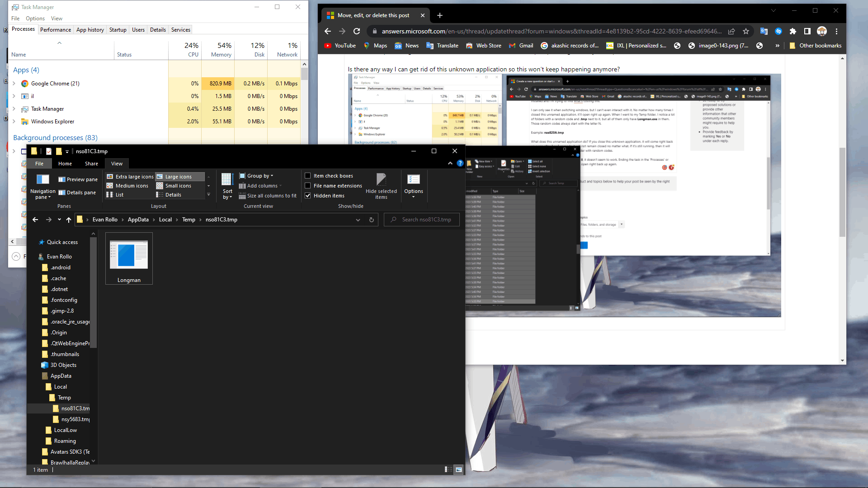This screenshot has width=868, height=488.
Task: Click the Chrome address bar URL
Action: [x=552, y=31]
